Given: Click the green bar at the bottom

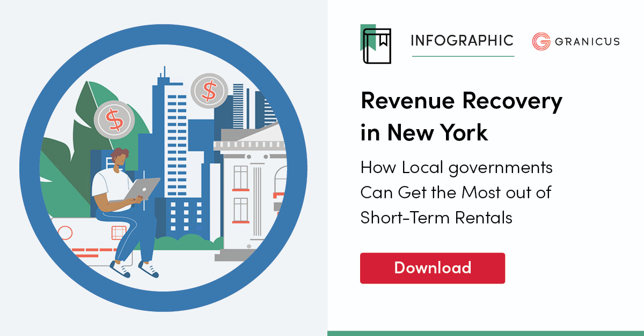Looking at the screenshot, I should [x=483, y=333].
